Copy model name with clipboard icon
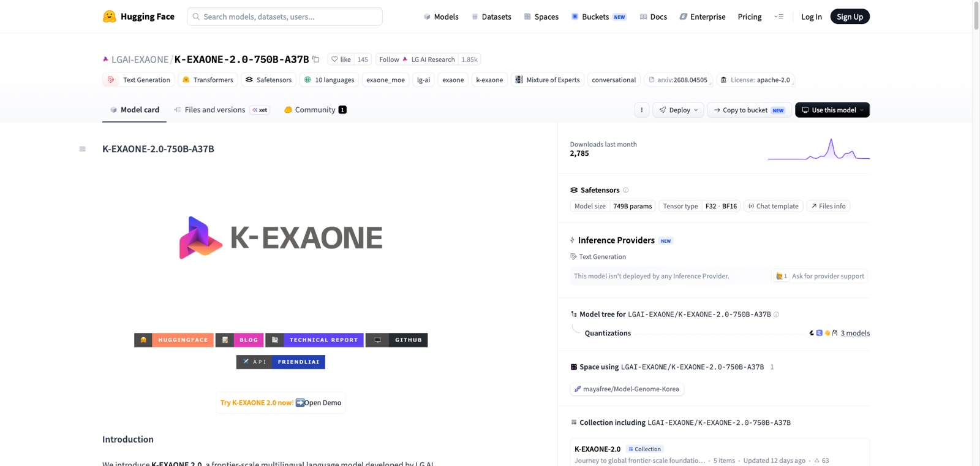The height and width of the screenshot is (466, 980). pyautogui.click(x=316, y=59)
